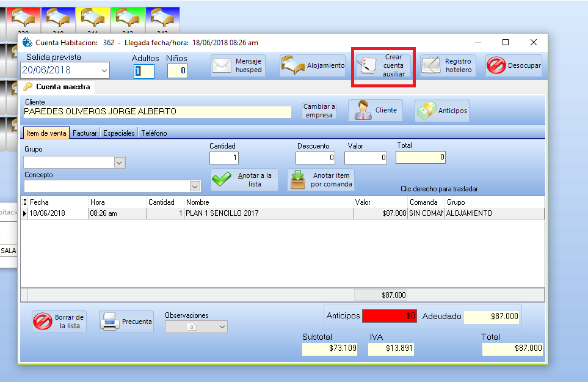
Task: Print the Precuenta
Action: (x=126, y=321)
